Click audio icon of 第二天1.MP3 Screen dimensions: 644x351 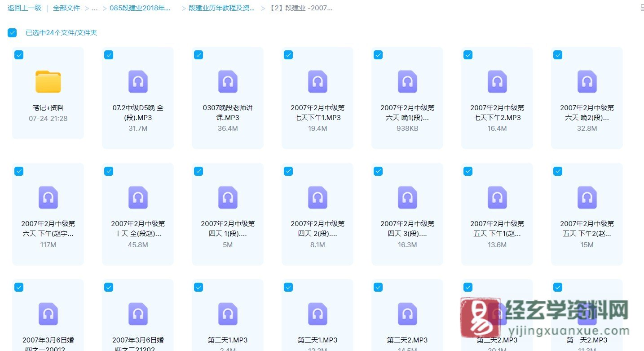228,314
